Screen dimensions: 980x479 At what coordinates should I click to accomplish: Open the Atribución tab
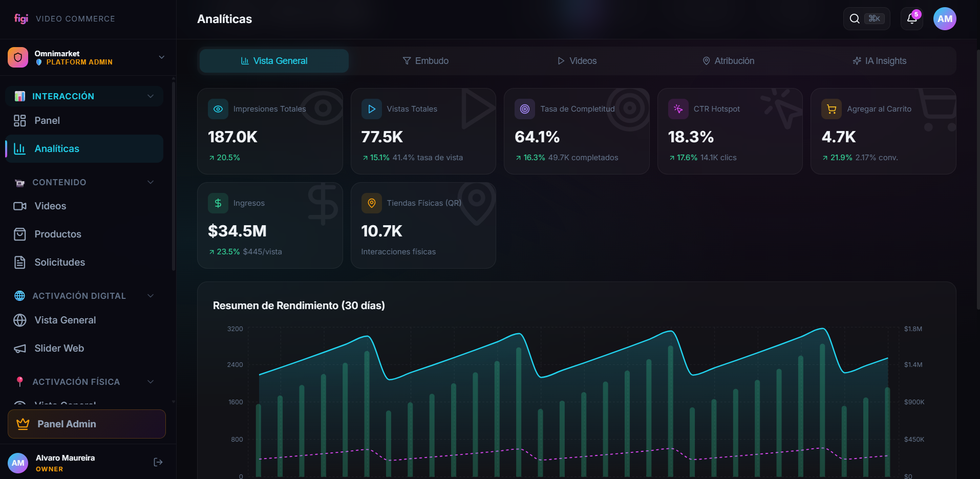click(728, 61)
